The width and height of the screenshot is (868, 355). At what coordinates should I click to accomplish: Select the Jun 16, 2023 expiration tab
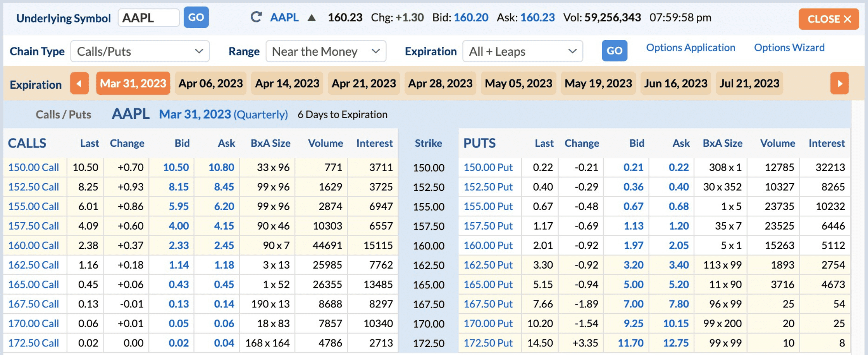tap(676, 83)
